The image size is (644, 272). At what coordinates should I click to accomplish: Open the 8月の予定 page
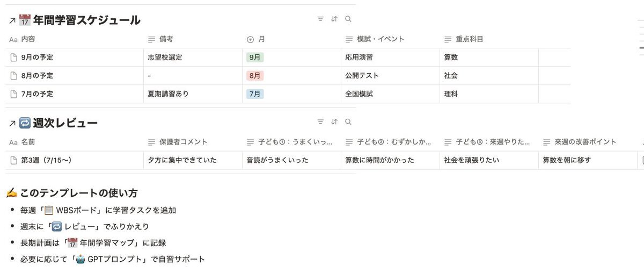click(x=37, y=76)
